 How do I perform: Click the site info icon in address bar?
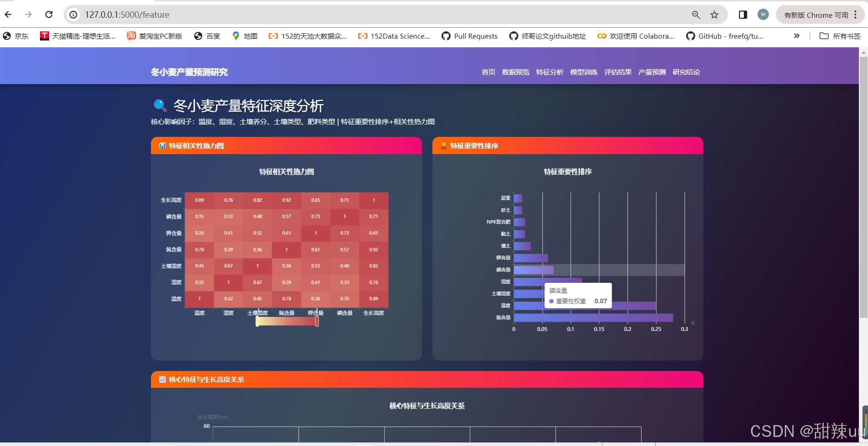(x=73, y=15)
